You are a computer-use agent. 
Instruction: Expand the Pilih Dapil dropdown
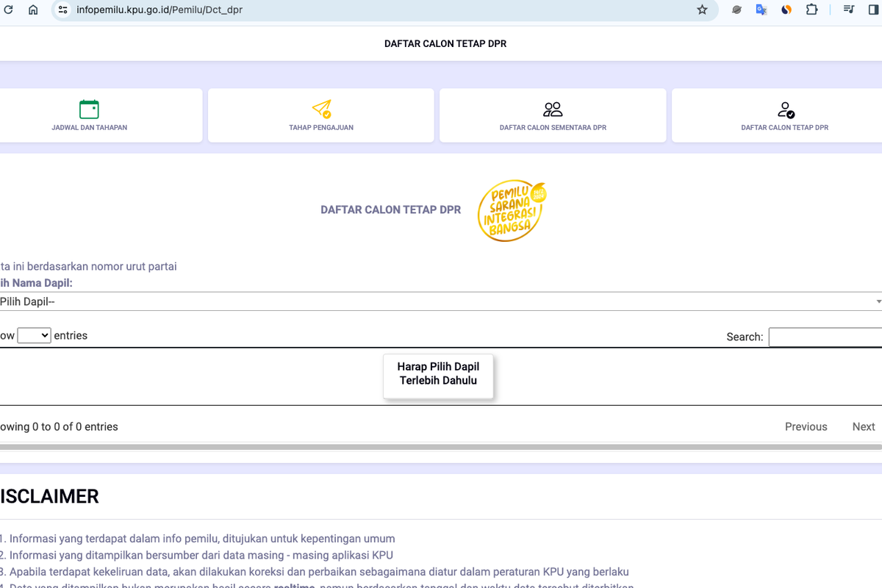(x=441, y=301)
